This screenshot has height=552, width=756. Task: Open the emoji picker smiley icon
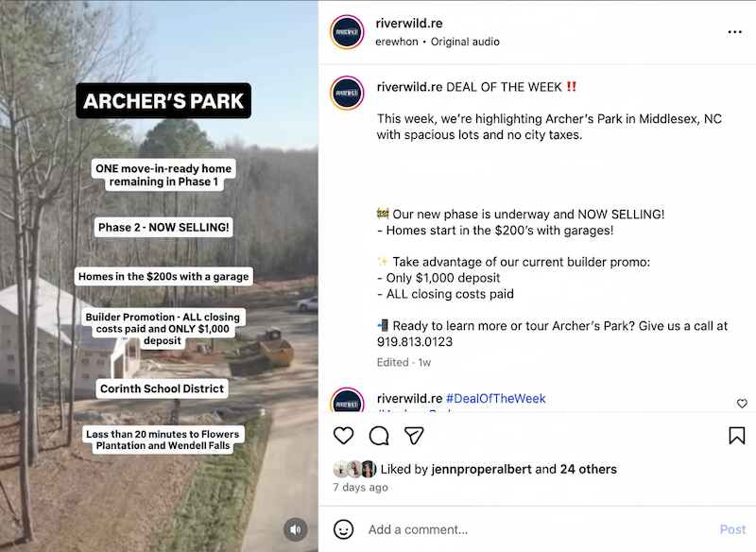(343, 529)
